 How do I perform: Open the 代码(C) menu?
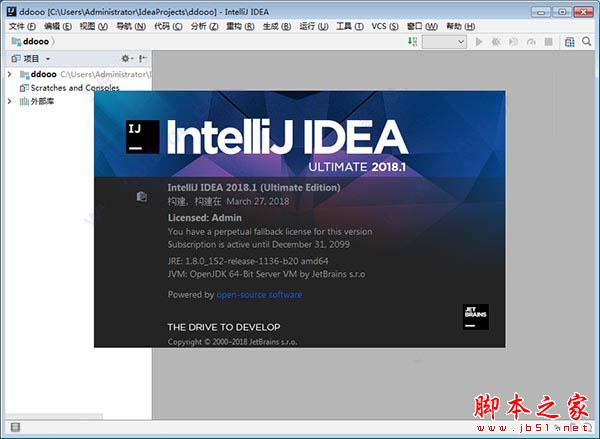168,26
